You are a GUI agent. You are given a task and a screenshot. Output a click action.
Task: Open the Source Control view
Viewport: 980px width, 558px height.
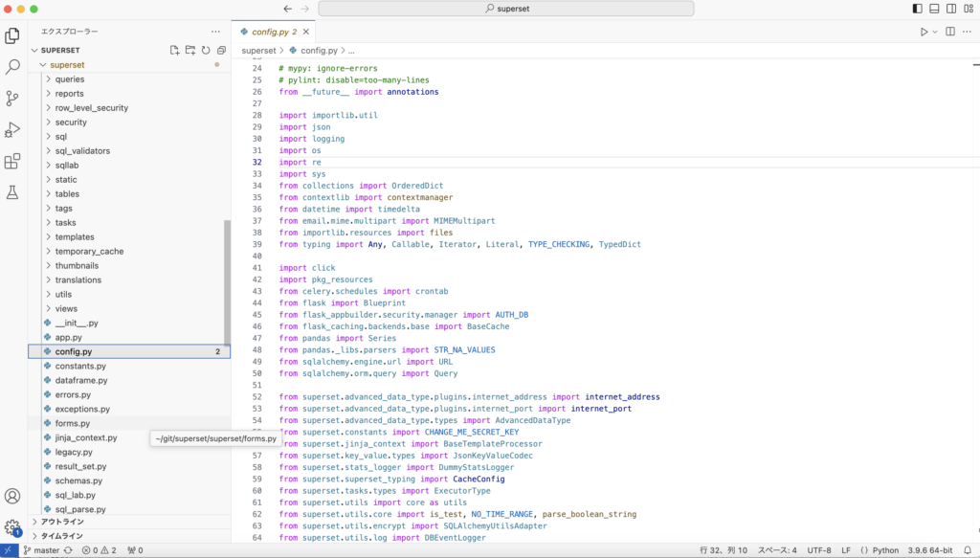click(12, 98)
